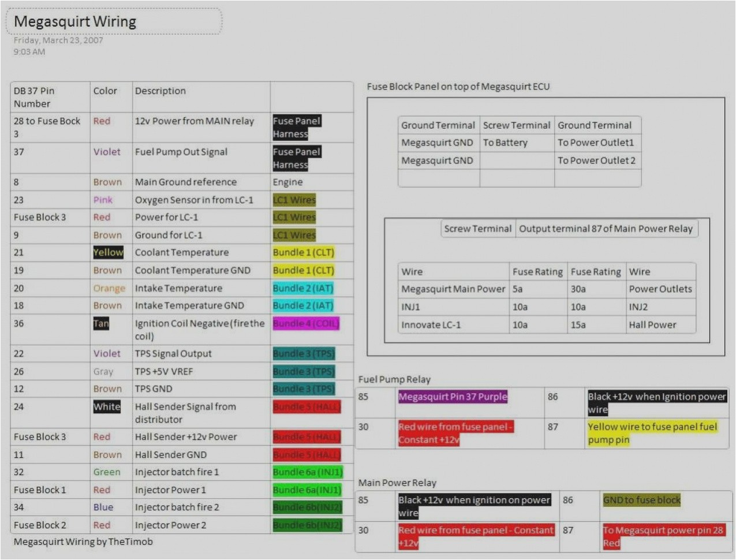Viewport: 736px width, 560px height.
Task: Select the black-highlighted "Tan" color label
Action: click(x=100, y=323)
